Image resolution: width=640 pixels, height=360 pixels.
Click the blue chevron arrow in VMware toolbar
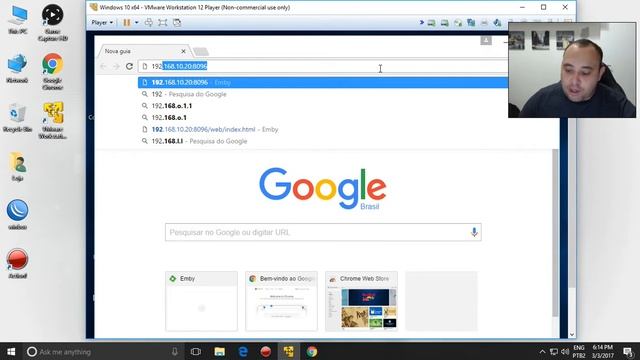click(422, 22)
